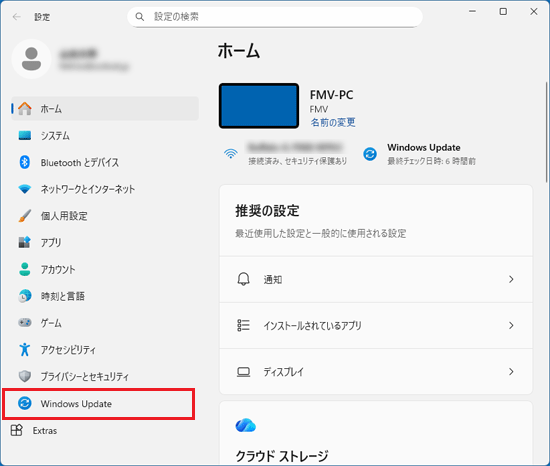Open the 通知 setting label
This screenshot has width=550, height=466.
pyautogui.click(x=273, y=279)
